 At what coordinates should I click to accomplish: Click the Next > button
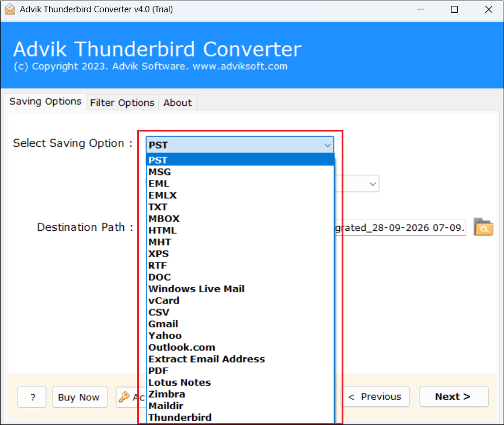point(454,397)
